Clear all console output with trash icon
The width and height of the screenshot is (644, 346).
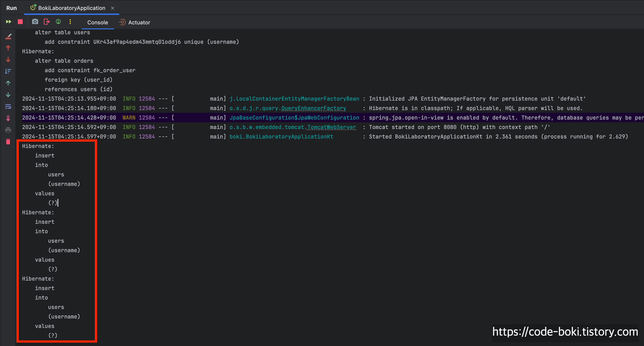(8, 142)
